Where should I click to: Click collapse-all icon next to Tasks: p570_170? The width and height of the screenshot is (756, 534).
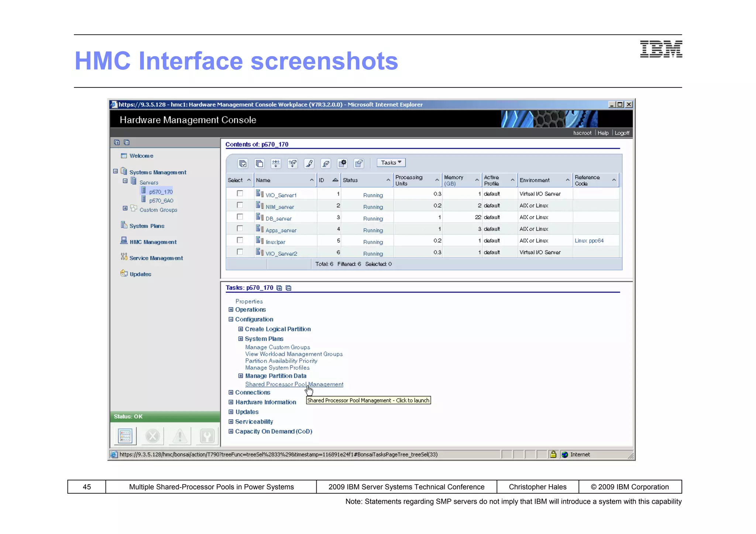(289, 288)
